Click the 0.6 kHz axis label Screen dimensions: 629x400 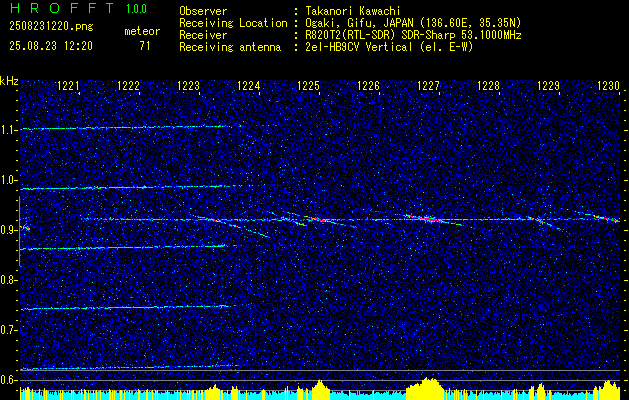pyautogui.click(x=8, y=380)
